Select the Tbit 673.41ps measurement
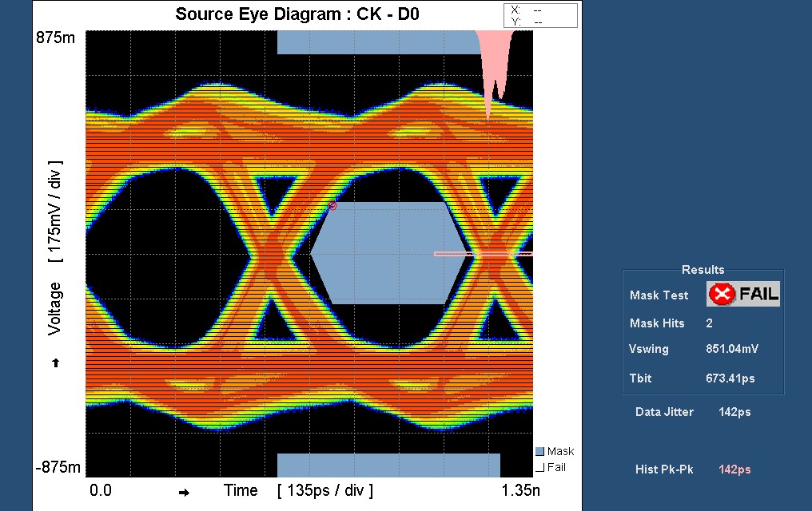Viewport: 812px width, 511px height. (x=731, y=378)
